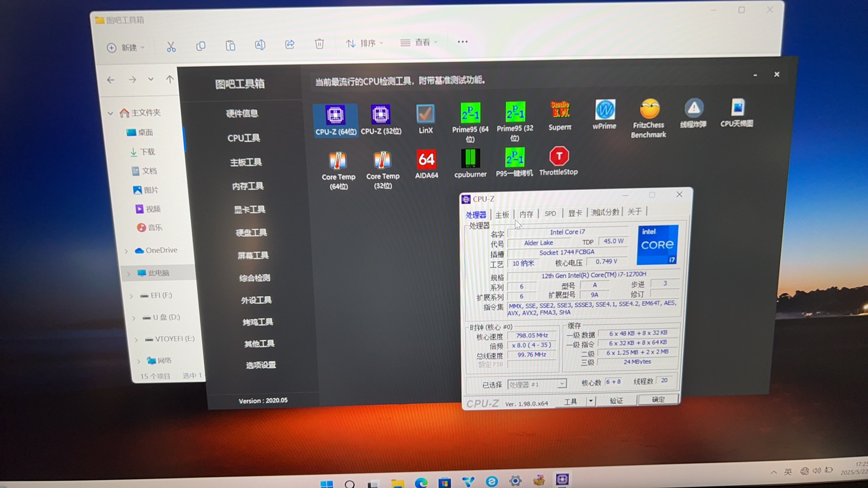The height and width of the screenshot is (488, 868).
Task: Open Core Temp (64位) icon
Action: tap(338, 161)
